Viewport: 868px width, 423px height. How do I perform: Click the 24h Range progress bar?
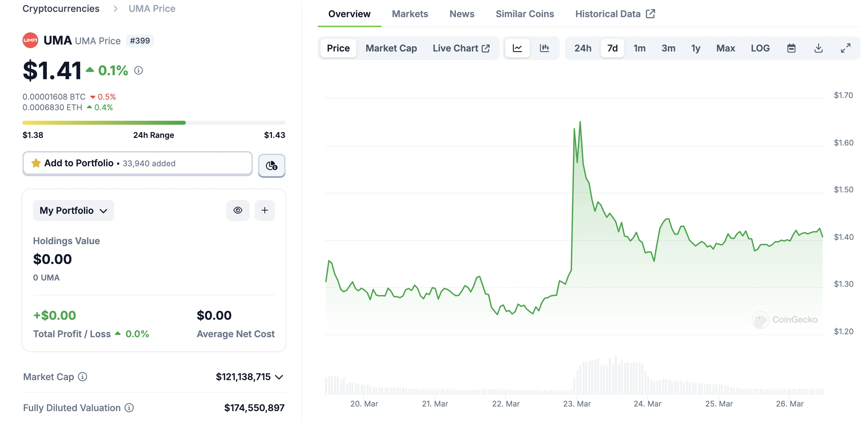tap(154, 123)
